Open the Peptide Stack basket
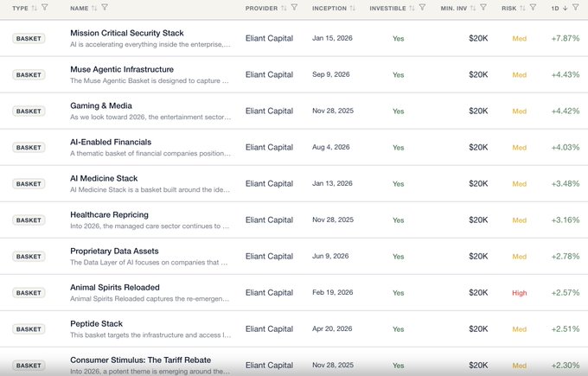The height and width of the screenshot is (376, 588). point(96,324)
